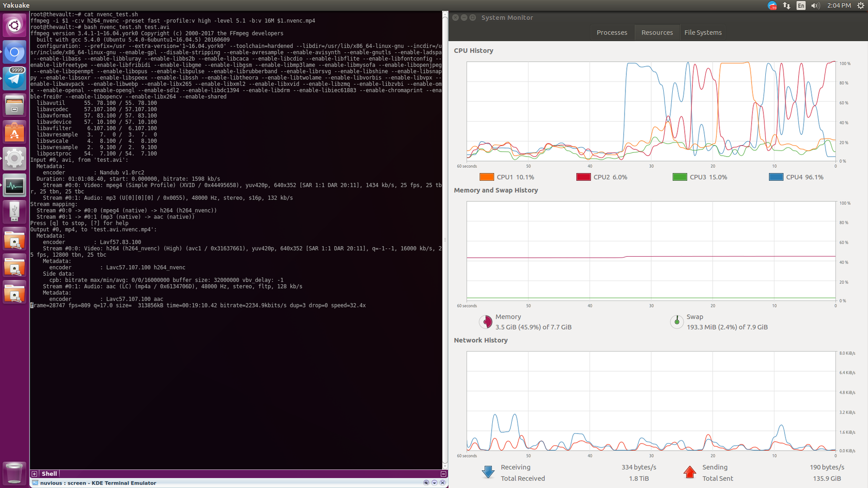Viewport: 868px width, 488px height.
Task: Click the 'cat nvenc_test.sh' command line
Action: click(84, 14)
